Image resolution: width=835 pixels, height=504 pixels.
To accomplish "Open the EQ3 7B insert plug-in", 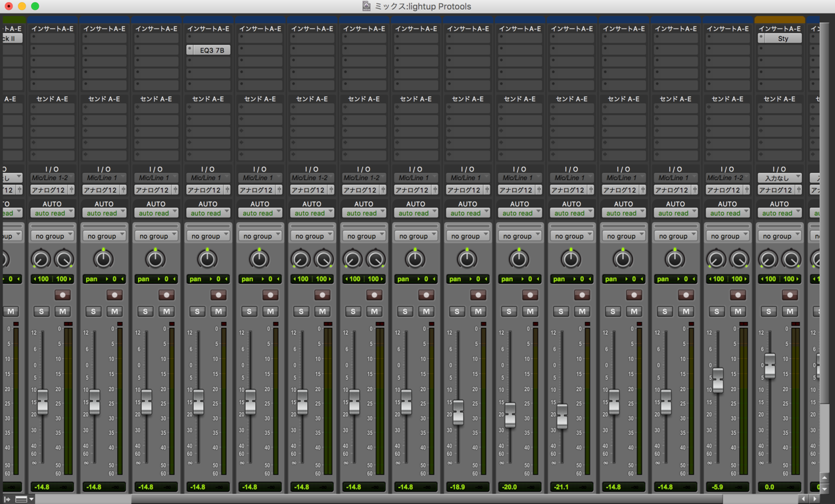I will pyautogui.click(x=212, y=50).
